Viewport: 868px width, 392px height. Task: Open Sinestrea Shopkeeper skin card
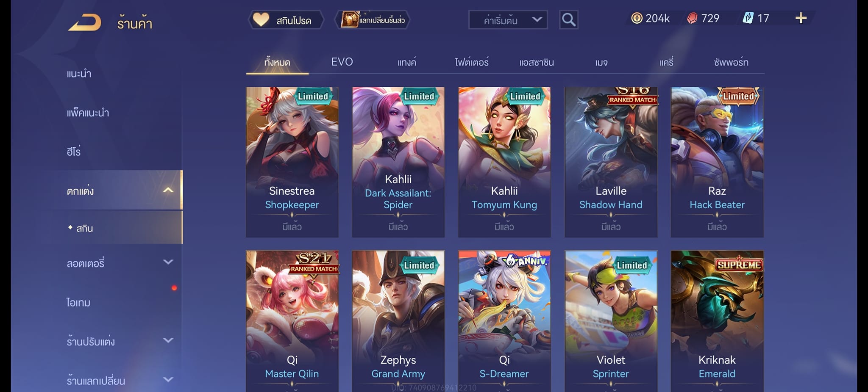[x=292, y=162]
